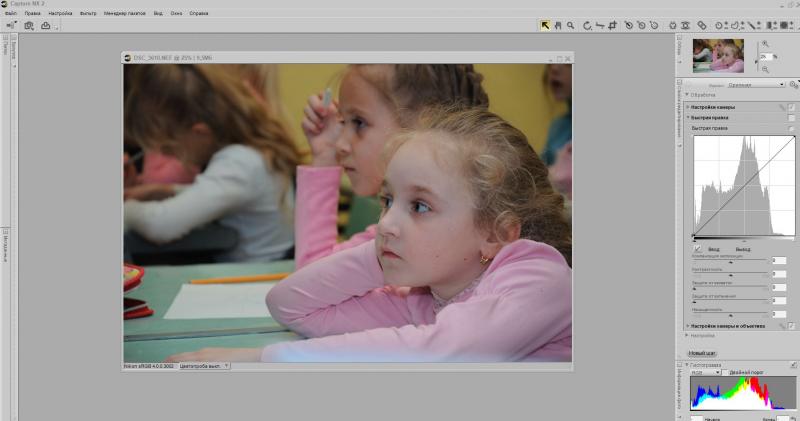Image resolution: width=800 pixels, height=421 pixels.
Task: Click the last Quick Fix slider (saturation)
Action: coord(731,315)
